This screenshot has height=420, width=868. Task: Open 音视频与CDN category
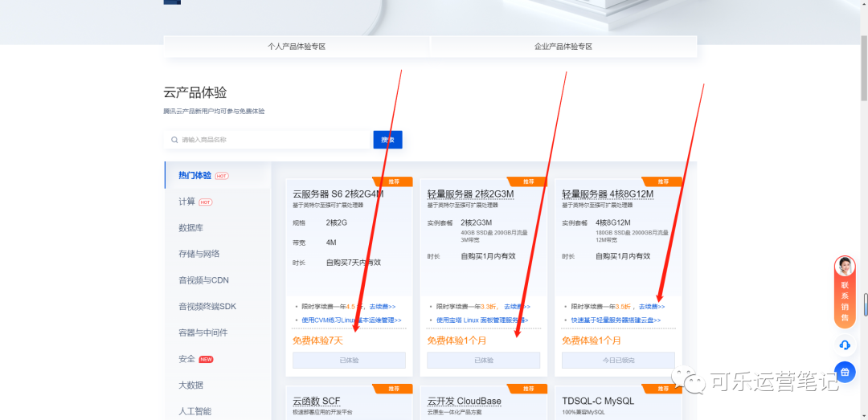click(203, 280)
